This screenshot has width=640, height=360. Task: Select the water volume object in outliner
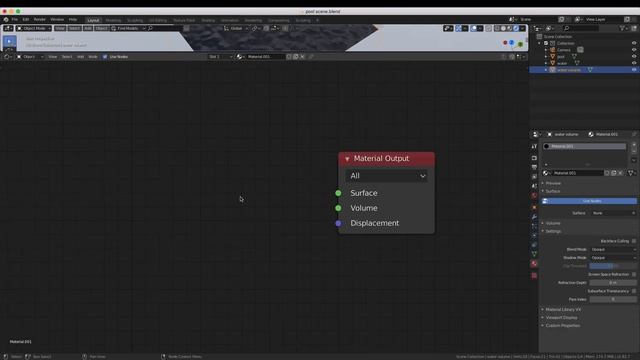(569, 70)
